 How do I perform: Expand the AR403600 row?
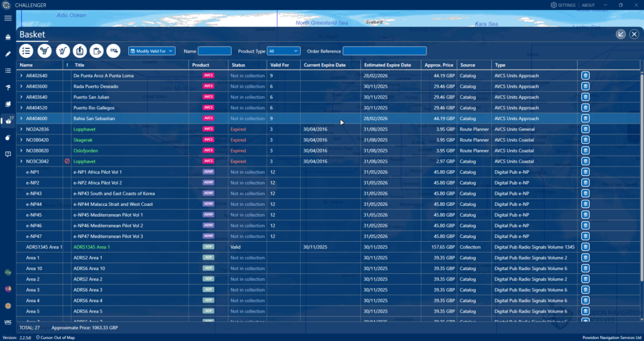point(21,86)
